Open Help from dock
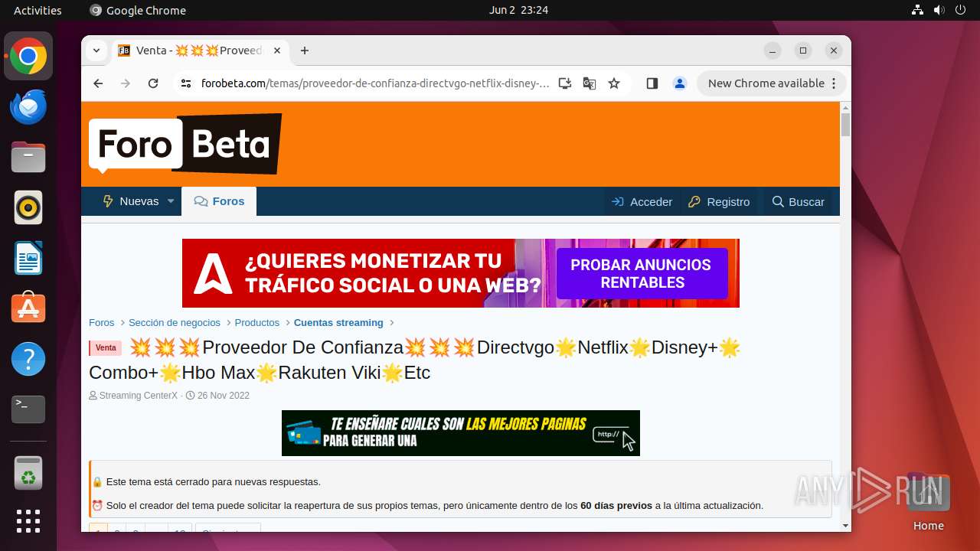This screenshot has height=551, width=980. (x=28, y=359)
